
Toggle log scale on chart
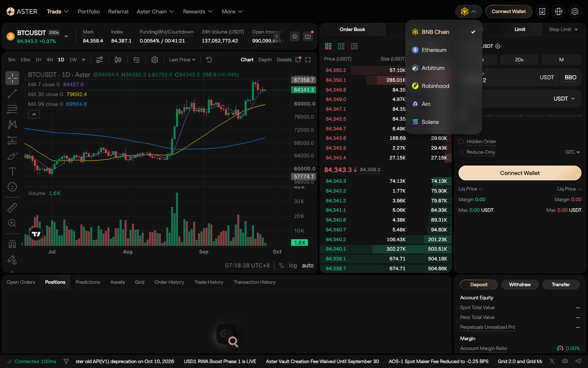[293, 265]
